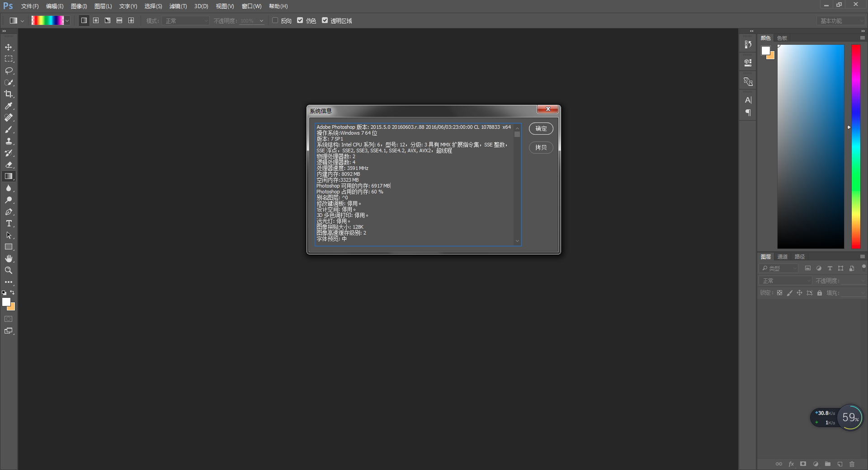Choose the reflected gradient style button
Image resolution: width=868 pixels, height=470 pixels.
click(x=119, y=20)
